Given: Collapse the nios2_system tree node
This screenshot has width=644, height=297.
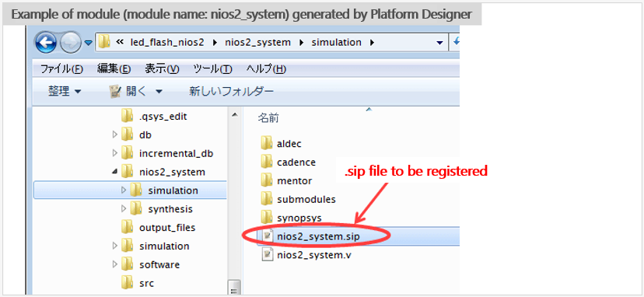Looking at the screenshot, I should coord(114,172).
